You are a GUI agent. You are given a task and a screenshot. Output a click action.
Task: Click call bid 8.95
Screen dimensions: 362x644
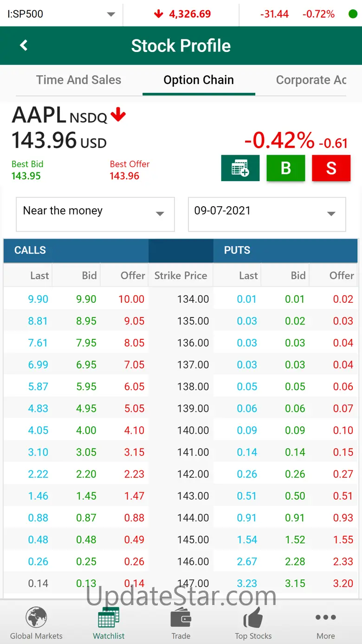pos(86,321)
